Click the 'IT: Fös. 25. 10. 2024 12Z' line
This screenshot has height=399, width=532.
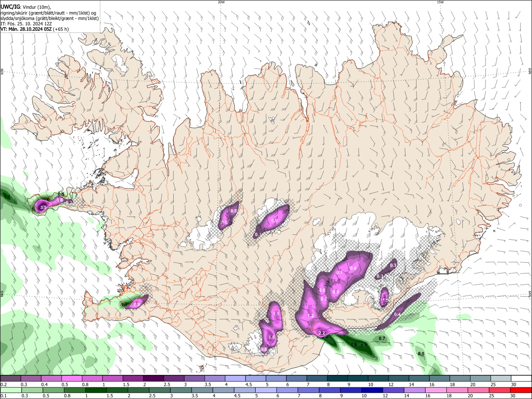click(26, 24)
